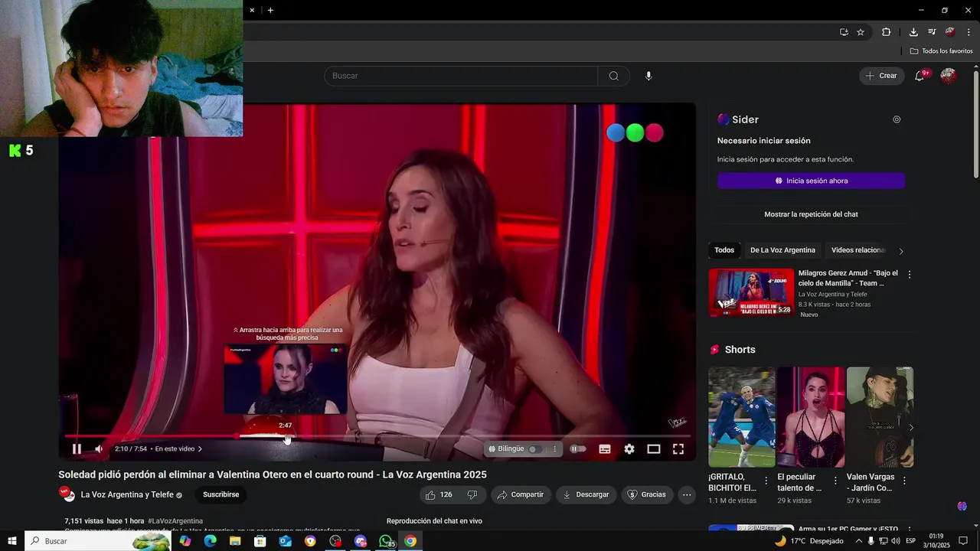Screen dimensions: 980x551
Task: Click the Suscribirse button
Action: (221, 495)
